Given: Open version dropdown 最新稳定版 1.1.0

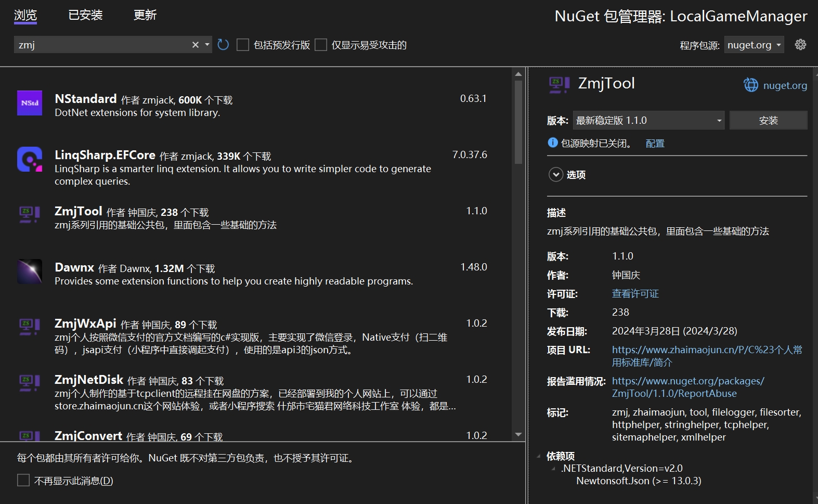Looking at the screenshot, I should (x=648, y=120).
